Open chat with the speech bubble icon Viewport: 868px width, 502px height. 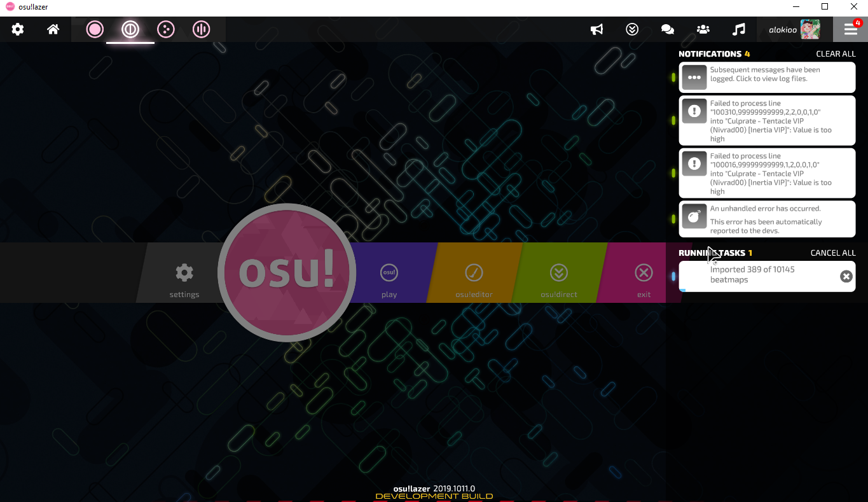[x=667, y=29]
